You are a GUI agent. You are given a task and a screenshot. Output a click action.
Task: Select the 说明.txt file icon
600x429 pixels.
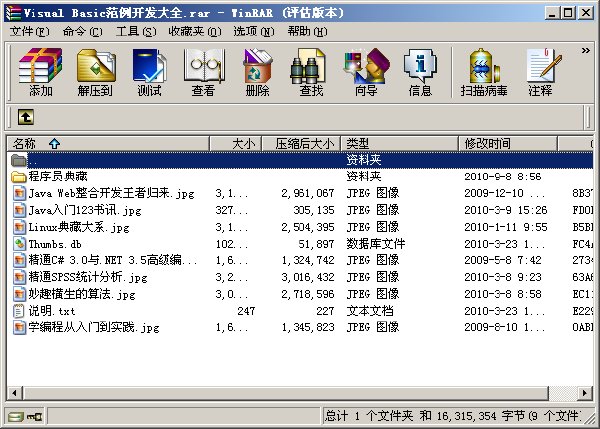pyautogui.click(x=19, y=311)
